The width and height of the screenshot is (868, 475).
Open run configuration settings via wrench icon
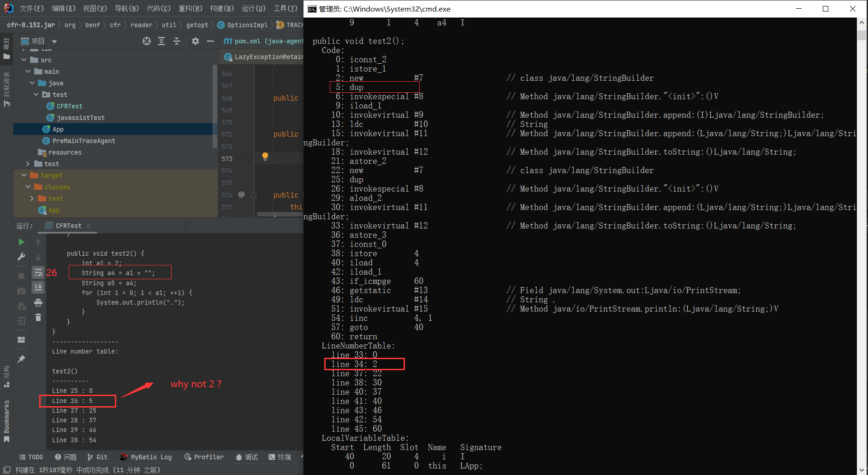pos(21,257)
